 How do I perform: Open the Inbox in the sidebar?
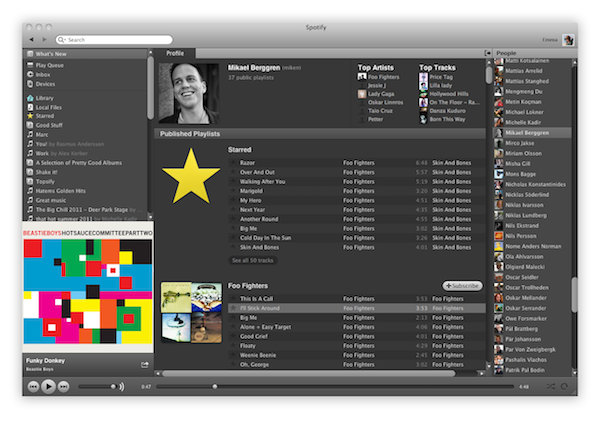(x=45, y=74)
